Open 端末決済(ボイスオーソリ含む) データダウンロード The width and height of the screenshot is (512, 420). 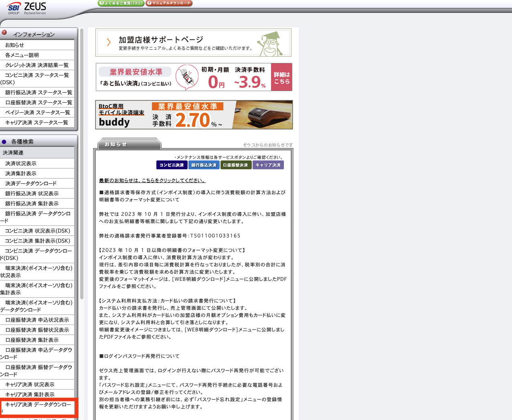click(37, 306)
